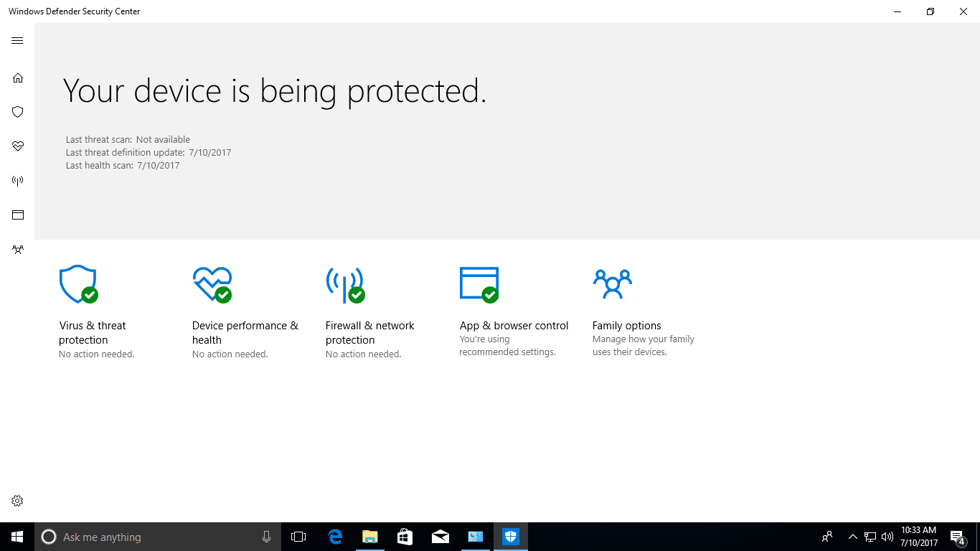The width and height of the screenshot is (980, 551).
Task: Launch Microsoft Edge from taskbar
Action: pyautogui.click(x=334, y=537)
